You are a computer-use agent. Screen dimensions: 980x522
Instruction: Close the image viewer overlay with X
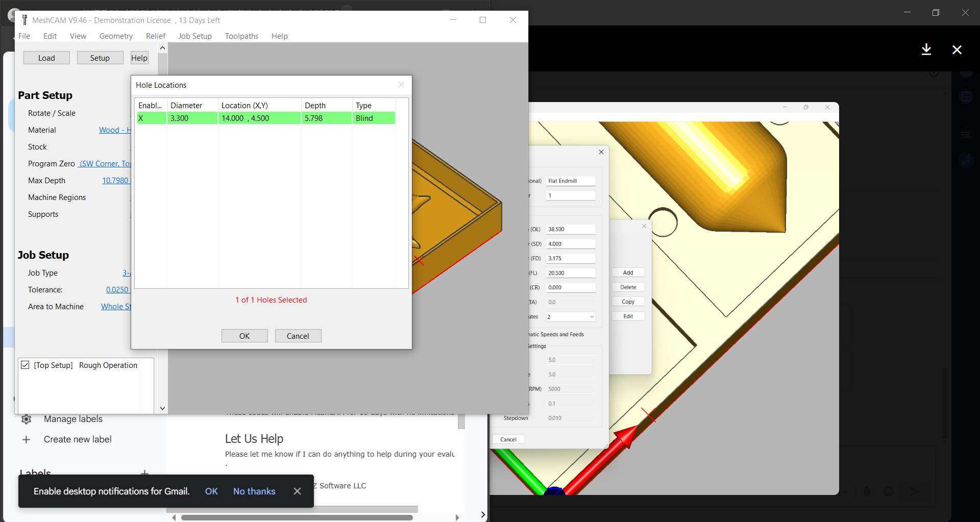(x=957, y=49)
